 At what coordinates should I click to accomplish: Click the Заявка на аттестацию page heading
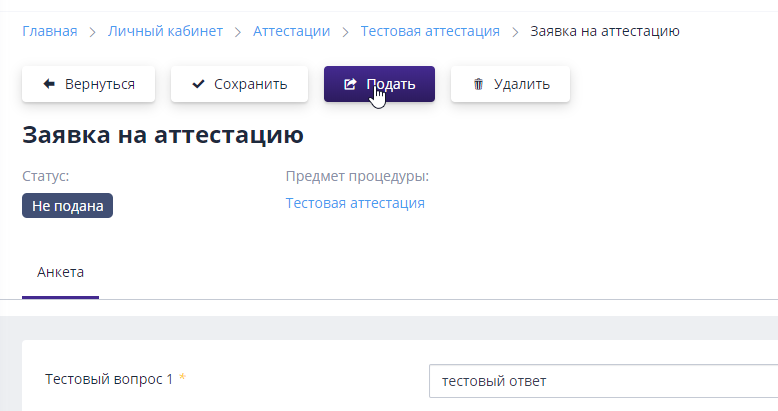point(162,135)
